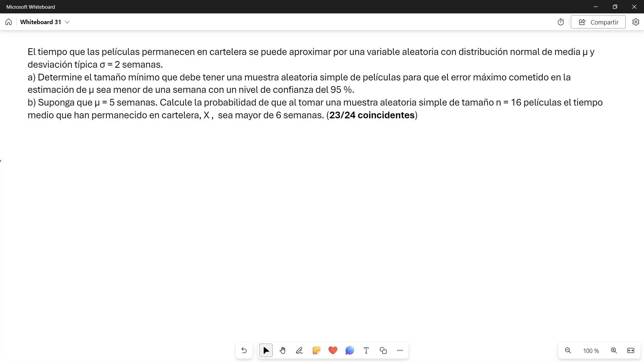Viewport: 644px width, 362px height.
Task: Open the heart reactions tool
Action: (x=333, y=350)
